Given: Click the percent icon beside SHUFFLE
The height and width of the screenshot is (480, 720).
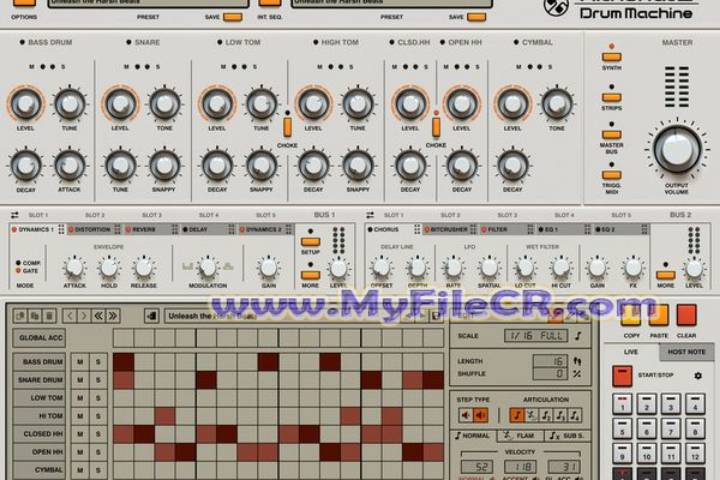Looking at the screenshot, I should [577, 374].
